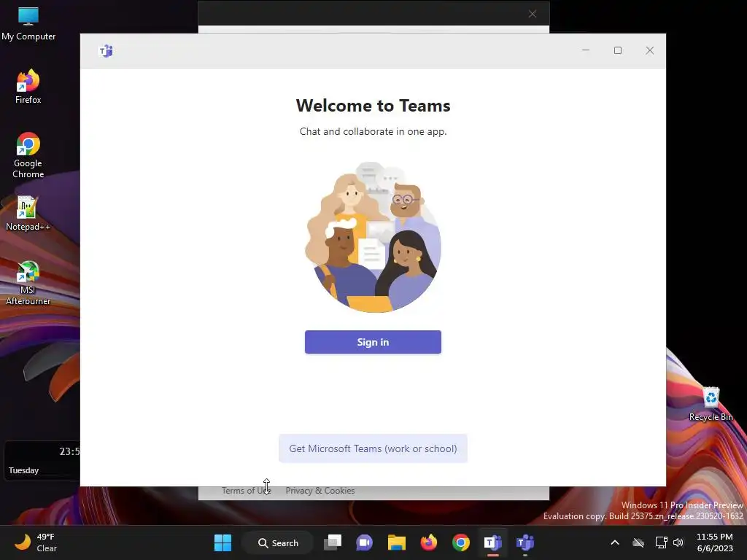
Task: Click the Teams logo in the title bar
Action: coord(106,50)
